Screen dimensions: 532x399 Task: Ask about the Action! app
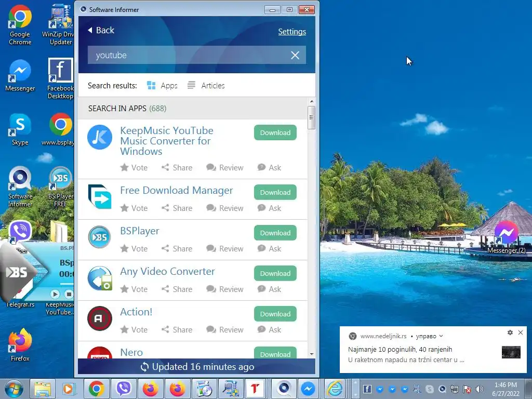270,329
